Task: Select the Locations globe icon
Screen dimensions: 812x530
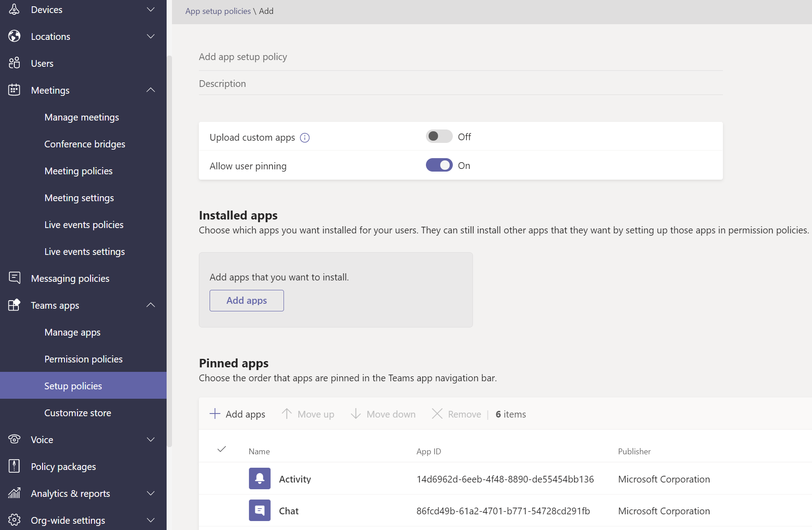Action: coord(14,36)
